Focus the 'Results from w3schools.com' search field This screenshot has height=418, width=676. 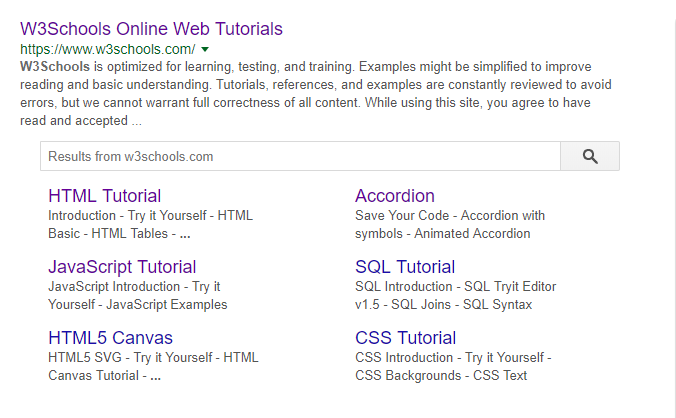pyautogui.click(x=300, y=156)
